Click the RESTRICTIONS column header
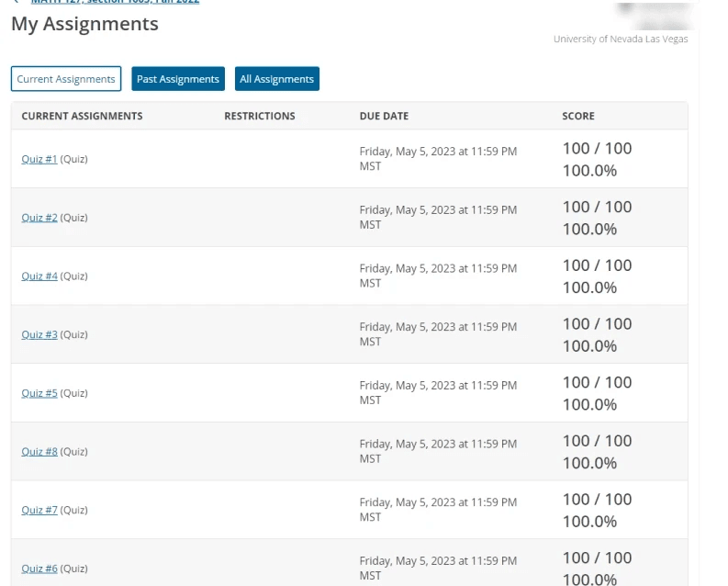The width and height of the screenshot is (728, 586). pyautogui.click(x=260, y=117)
